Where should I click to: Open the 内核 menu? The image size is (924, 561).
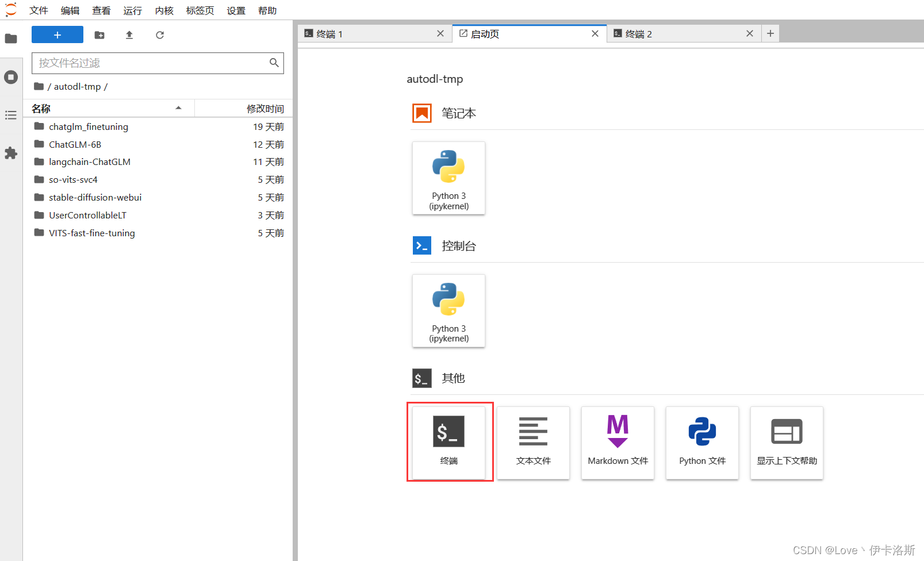[164, 10]
